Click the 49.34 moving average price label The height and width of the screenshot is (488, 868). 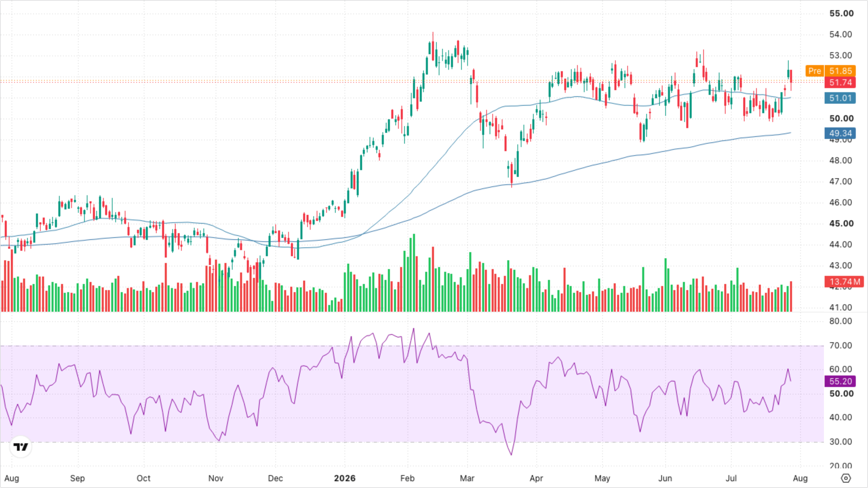[840, 133]
